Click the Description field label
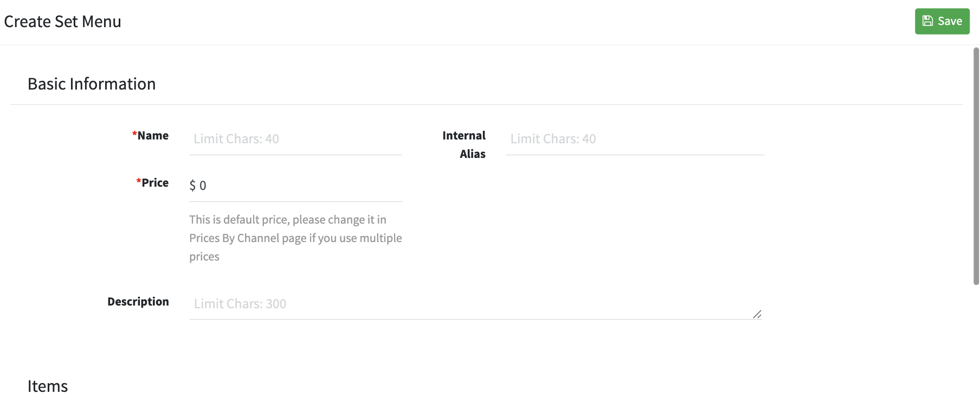This screenshot has width=980, height=394. pyautogui.click(x=138, y=302)
